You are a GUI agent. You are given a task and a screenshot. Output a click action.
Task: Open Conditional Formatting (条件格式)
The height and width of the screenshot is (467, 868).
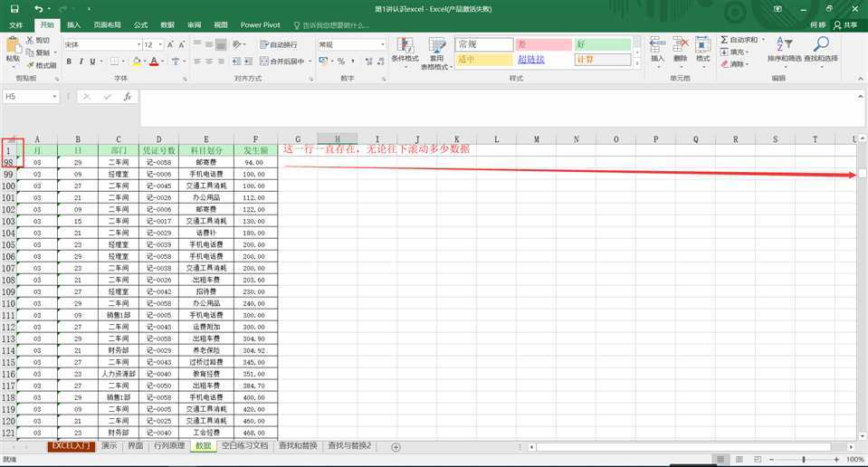tap(405, 51)
